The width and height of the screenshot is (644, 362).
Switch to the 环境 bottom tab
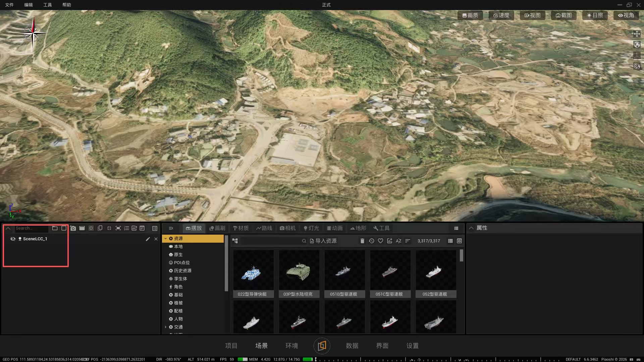pos(291,346)
